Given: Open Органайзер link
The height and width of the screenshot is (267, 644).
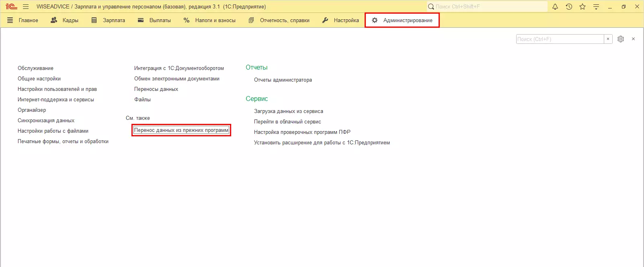Looking at the screenshot, I should click(32, 110).
